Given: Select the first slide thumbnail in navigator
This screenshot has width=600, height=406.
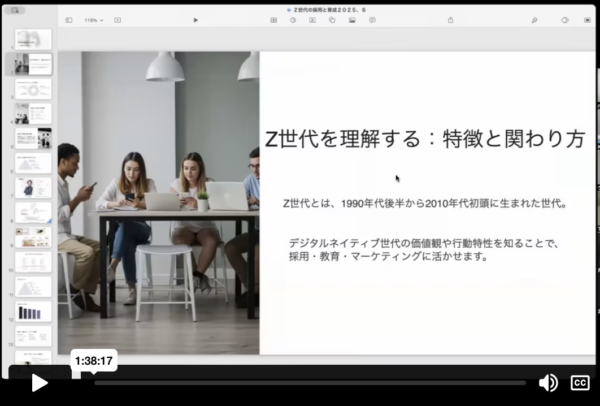Looking at the screenshot, I should [x=33, y=39].
